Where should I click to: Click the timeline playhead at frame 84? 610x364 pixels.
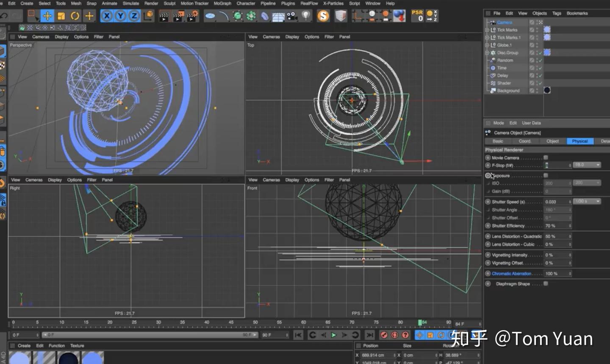click(x=420, y=323)
